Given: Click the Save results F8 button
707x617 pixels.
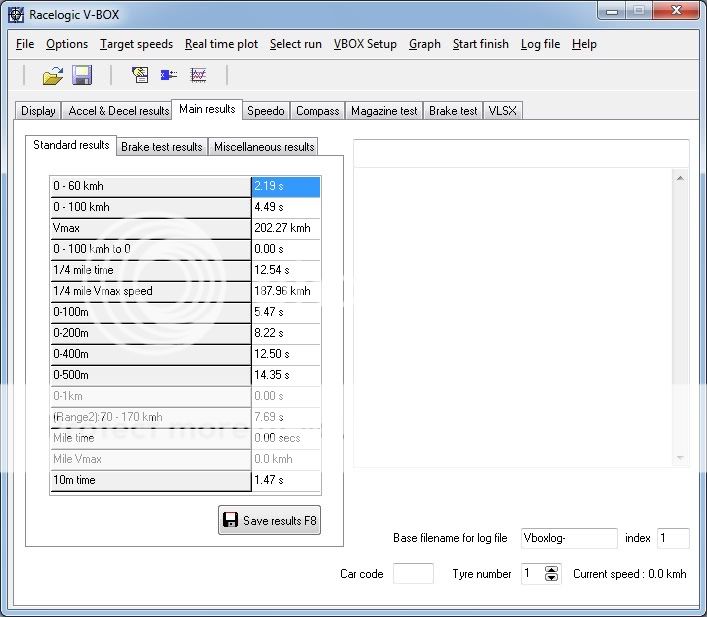Looking at the screenshot, I should pos(270,520).
